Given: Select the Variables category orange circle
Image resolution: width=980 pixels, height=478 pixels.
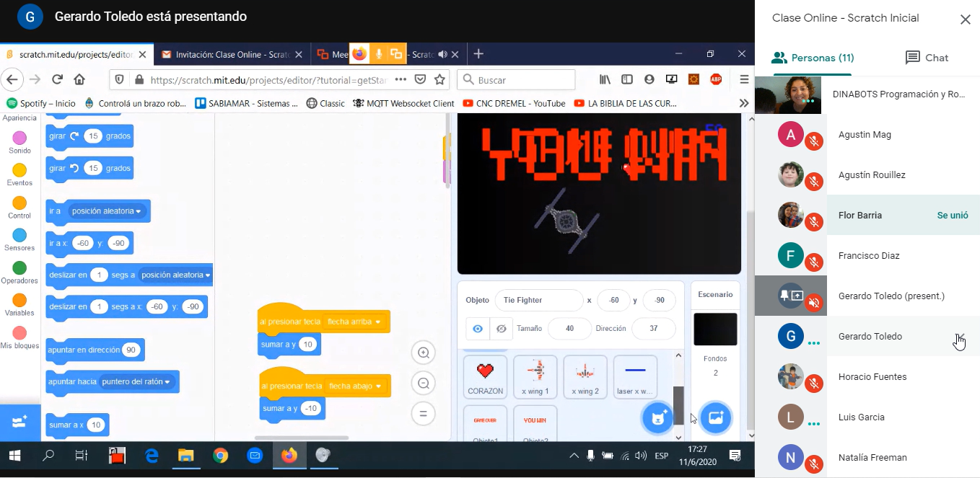Looking at the screenshot, I should click(19, 301).
